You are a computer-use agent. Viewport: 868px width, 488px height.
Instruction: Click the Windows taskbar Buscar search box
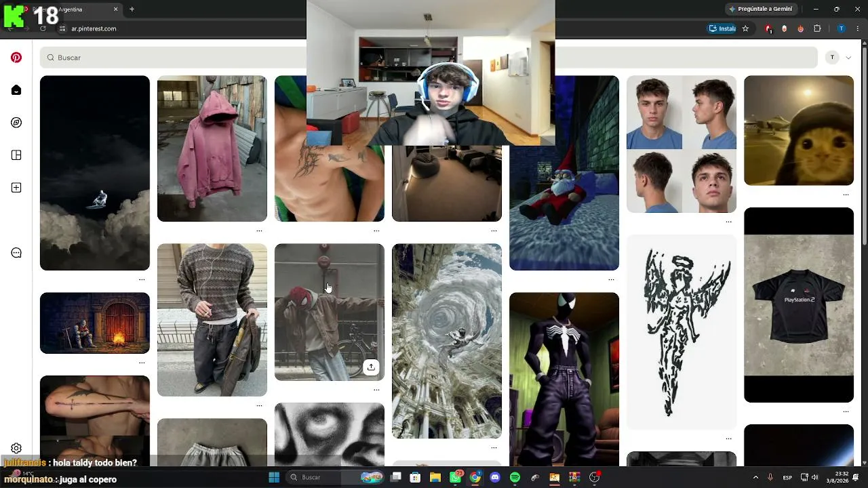coord(335,477)
